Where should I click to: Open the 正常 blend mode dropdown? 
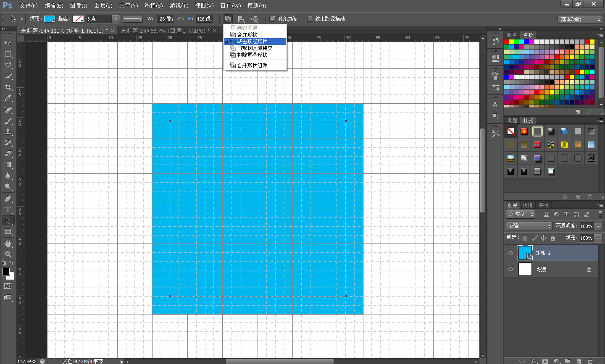[x=529, y=226]
